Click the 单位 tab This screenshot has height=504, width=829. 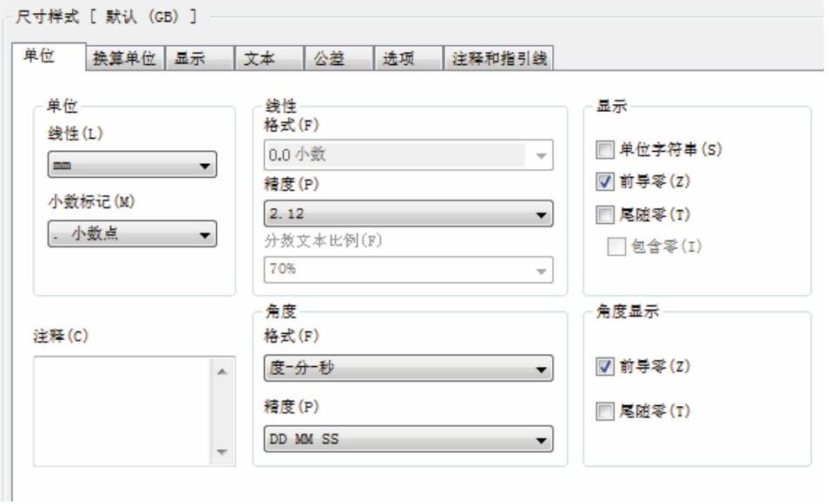pos(49,56)
